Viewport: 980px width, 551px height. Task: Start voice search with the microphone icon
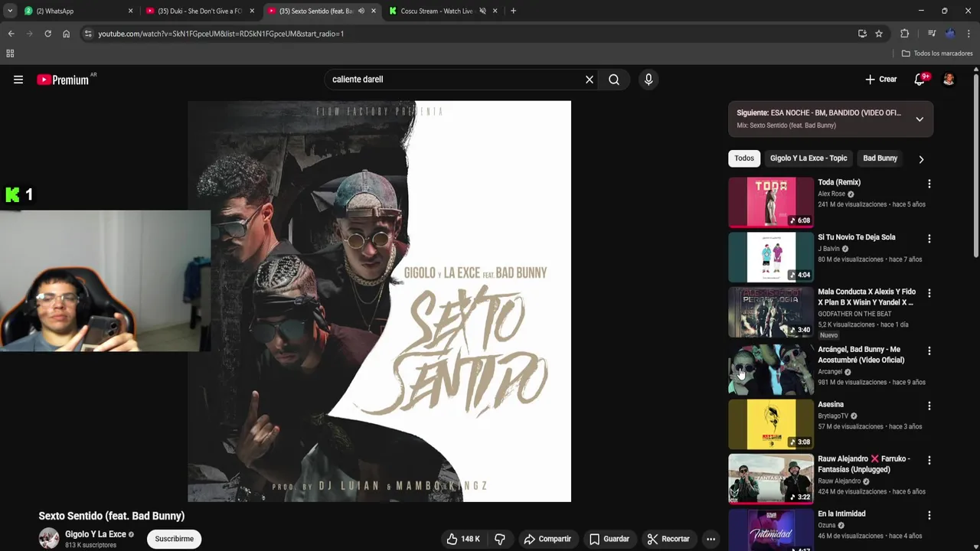pos(648,80)
